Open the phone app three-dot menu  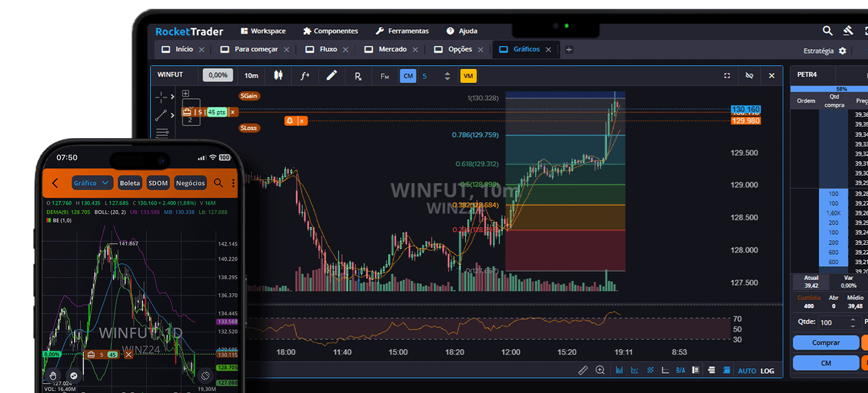point(233,183)
